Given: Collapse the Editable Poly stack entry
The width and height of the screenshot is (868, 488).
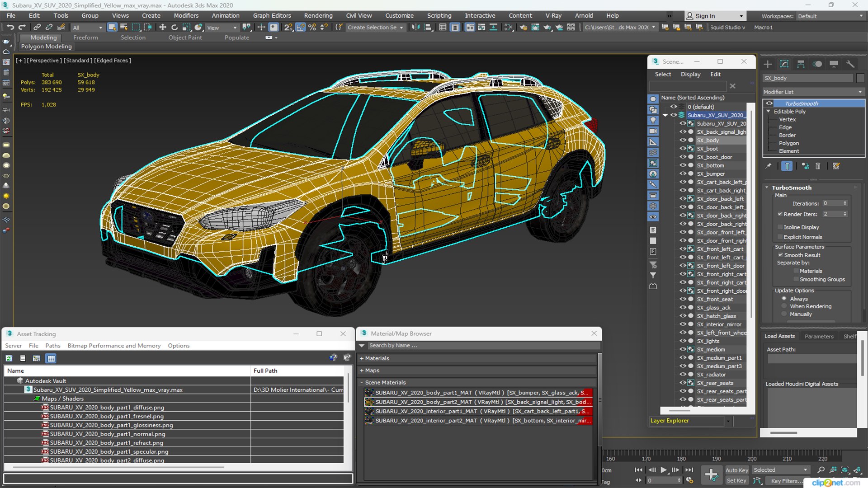Looking at the screenshot, I should point(768,112).
